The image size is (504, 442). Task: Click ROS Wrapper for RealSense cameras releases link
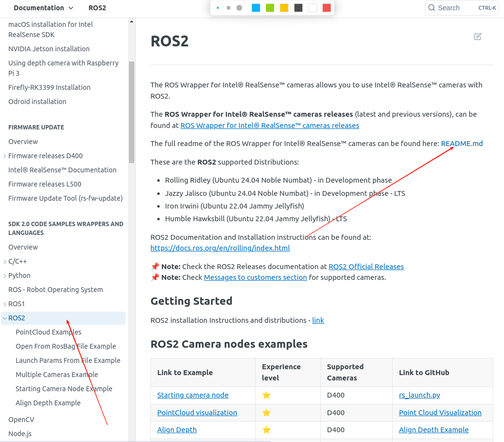tap(270, 126)
